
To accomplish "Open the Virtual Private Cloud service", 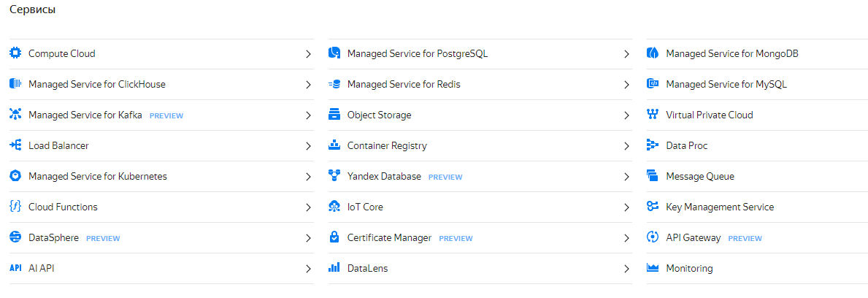I will click(x=710, y=115).
